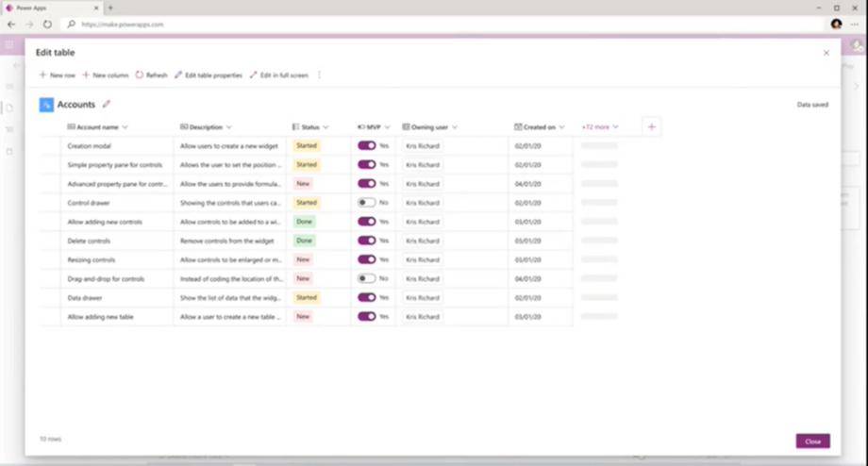The height and width of the screenshot is (466, 868).
Task: Select Edit table properties in toolbar
Action: [208, 75]
